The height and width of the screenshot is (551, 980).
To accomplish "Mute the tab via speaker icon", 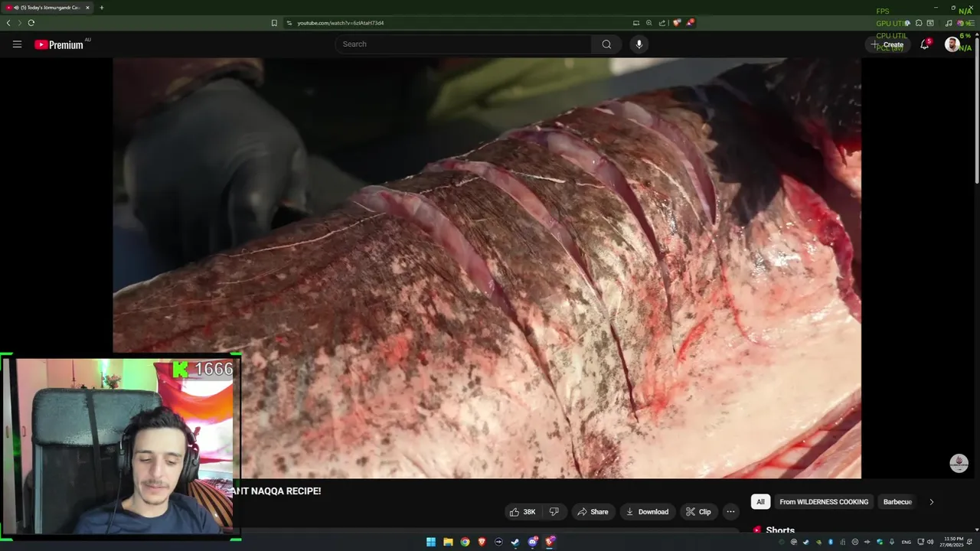I will tap(16, 8).
